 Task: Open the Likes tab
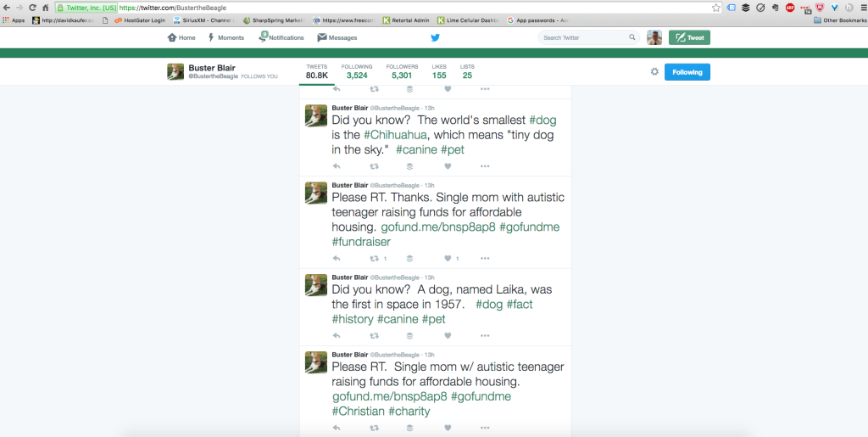(x=439, y=71)
